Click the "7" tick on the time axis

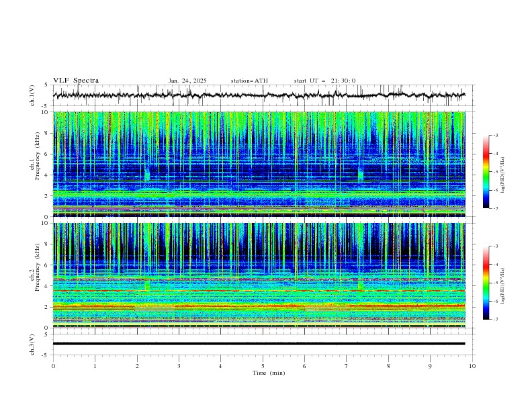pos(347,366)
